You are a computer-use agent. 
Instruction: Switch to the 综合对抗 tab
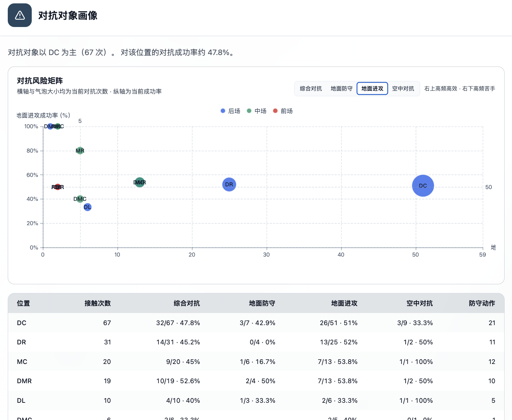(311, 88)
